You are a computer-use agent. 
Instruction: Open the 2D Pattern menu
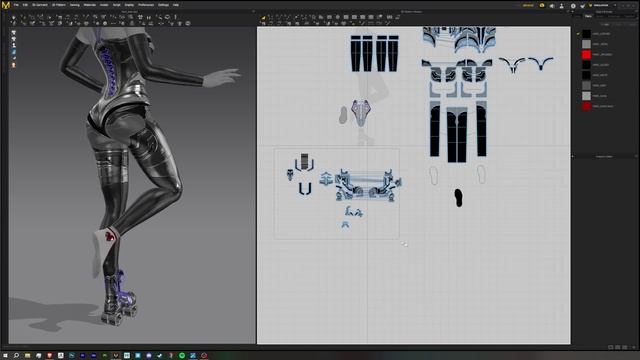click(59, 5)
